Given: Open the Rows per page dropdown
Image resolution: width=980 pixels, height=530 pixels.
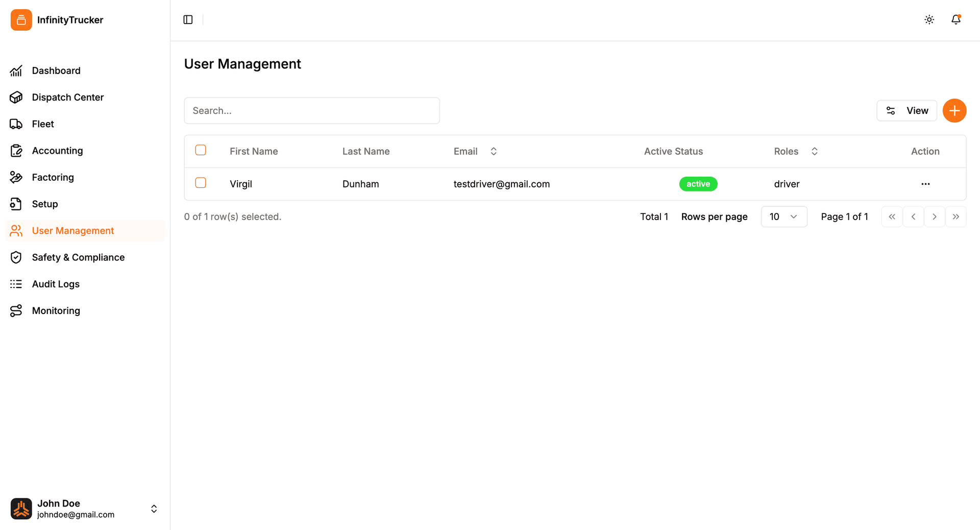Looking at the screenshot, I should (x=784, y=216).
